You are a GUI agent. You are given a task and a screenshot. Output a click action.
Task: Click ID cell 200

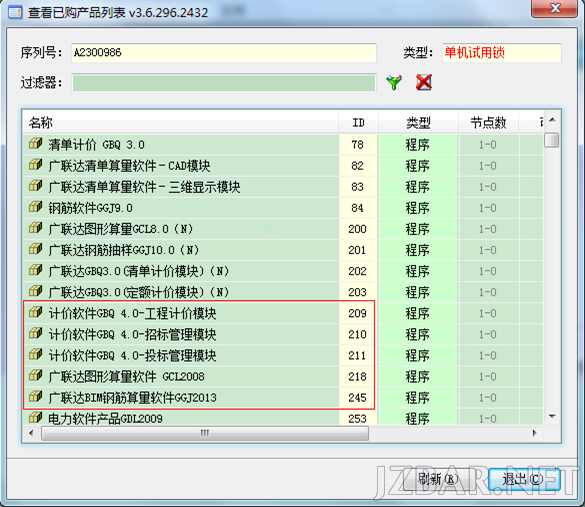click(x=357, y=229)
